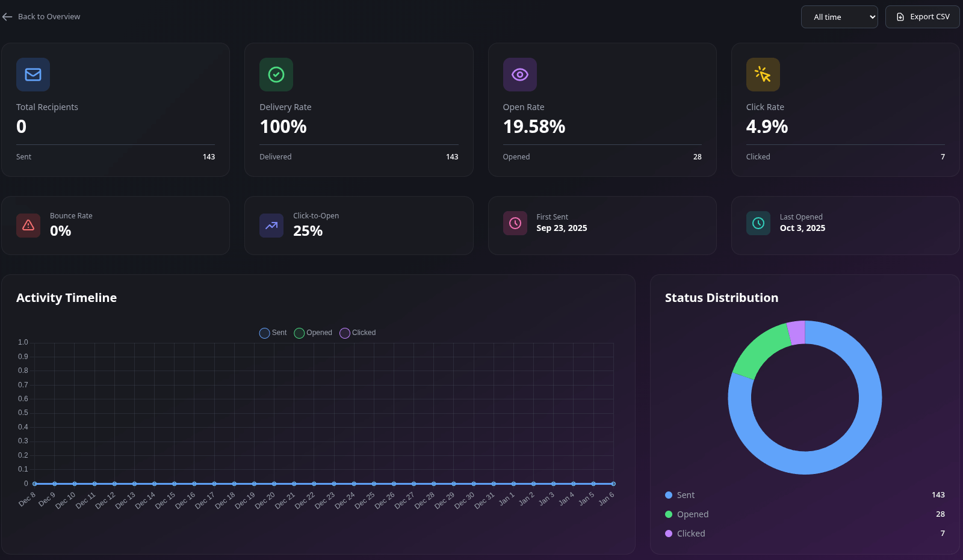Click the Open Rate eye icon
This screenshot has height=560, width=963.
(x=519, y=75)
